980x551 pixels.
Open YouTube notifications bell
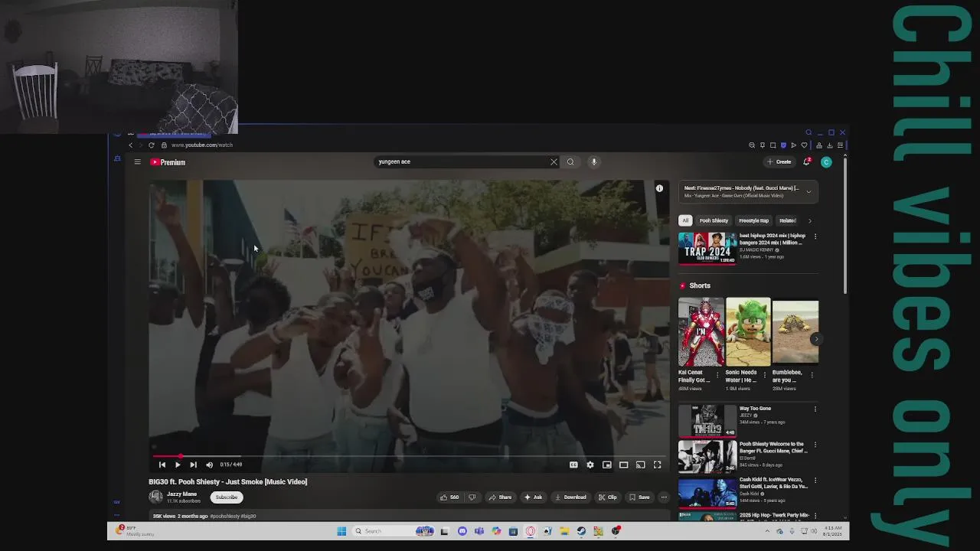point(806,162)
